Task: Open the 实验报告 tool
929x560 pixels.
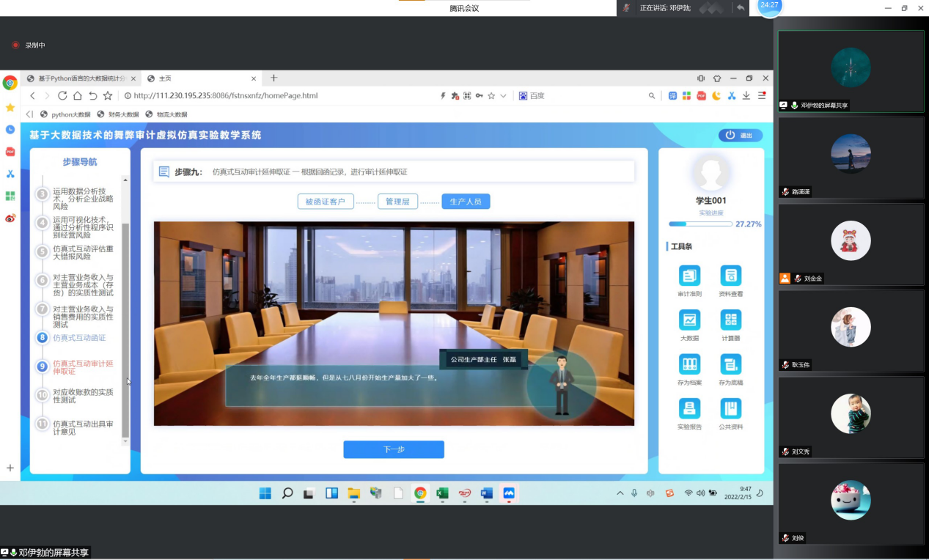Action: 689,408
